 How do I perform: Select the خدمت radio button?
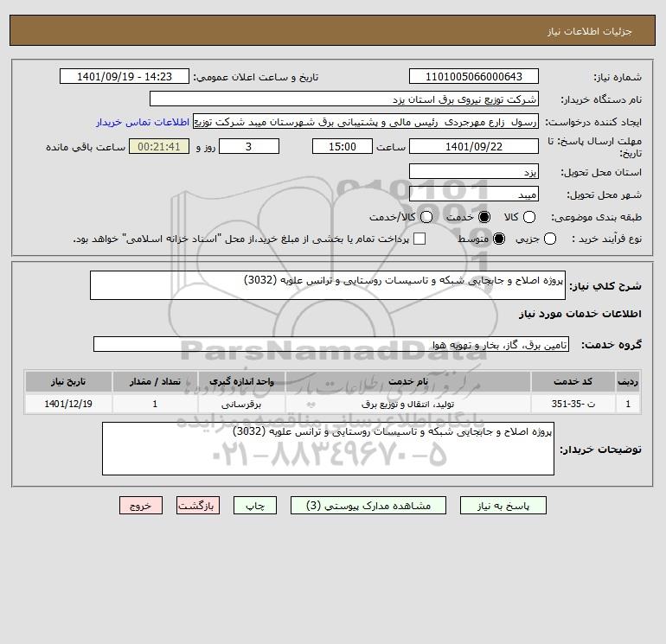tap(483, 217)
